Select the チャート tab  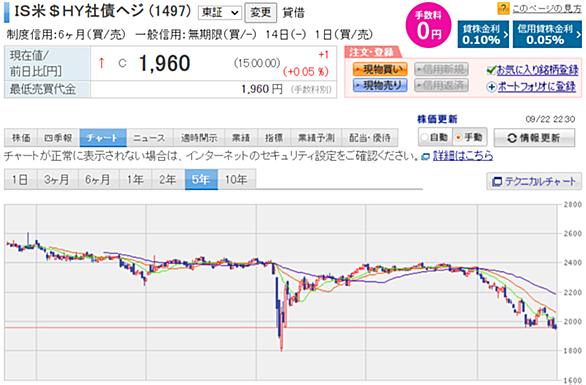click(x=103, y=138)
